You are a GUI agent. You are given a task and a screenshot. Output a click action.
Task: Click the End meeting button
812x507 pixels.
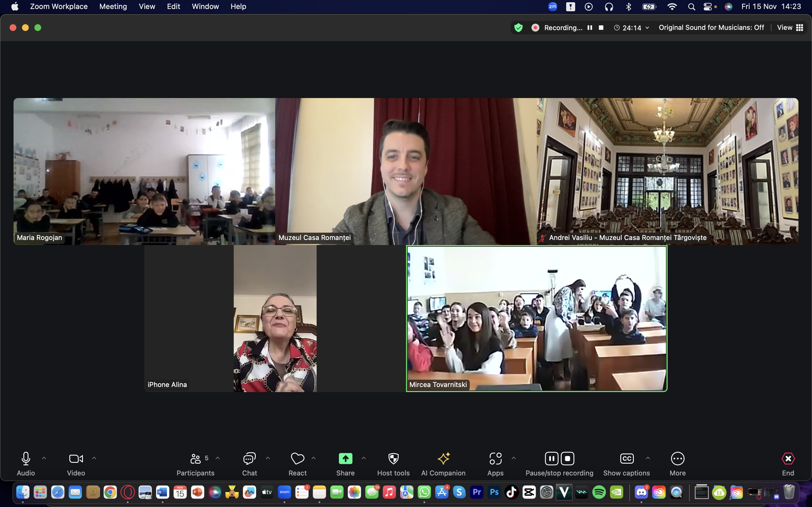pos(788,459)
